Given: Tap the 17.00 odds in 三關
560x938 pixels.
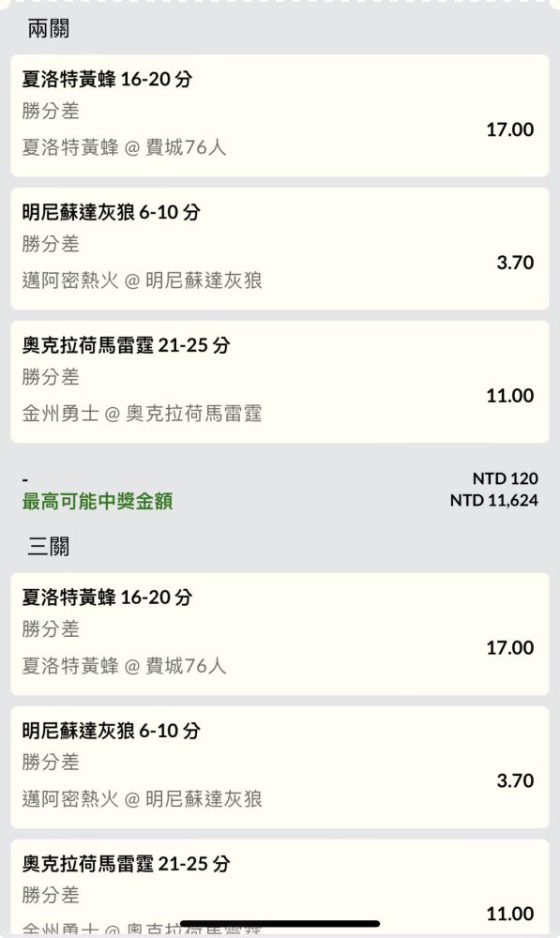Looking at the screenshot, I should (509, 647).
